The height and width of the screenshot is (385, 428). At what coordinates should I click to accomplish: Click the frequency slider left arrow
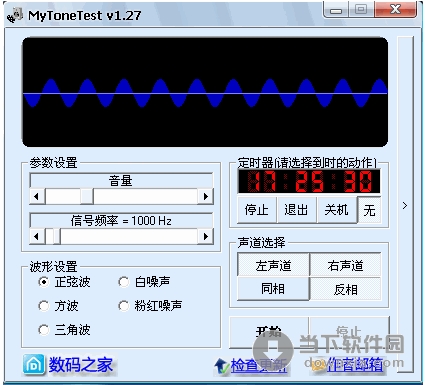[37, 236]
